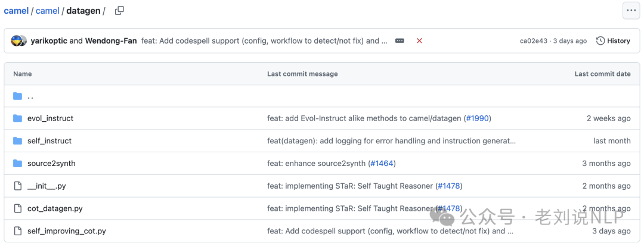Click the Last commit message header
The width and height of the screenshot is (644, 243).
pos(302,74)
